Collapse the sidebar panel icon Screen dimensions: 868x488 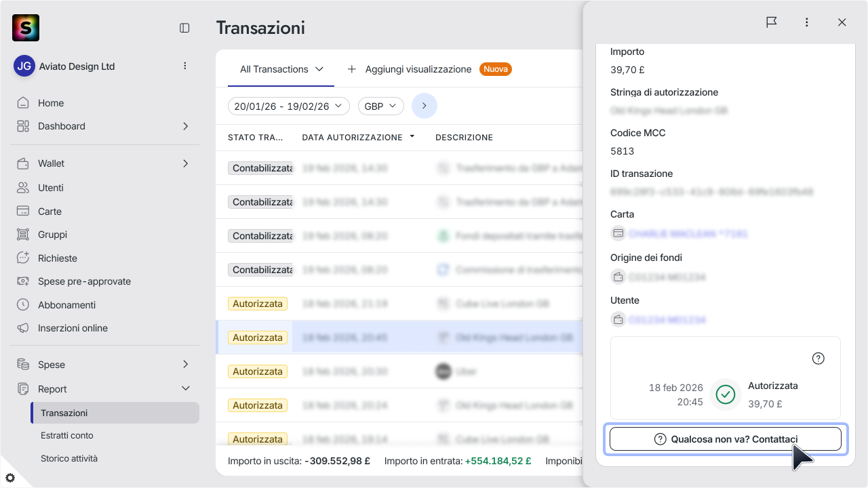pyautogui.click(x=184, y=28)
